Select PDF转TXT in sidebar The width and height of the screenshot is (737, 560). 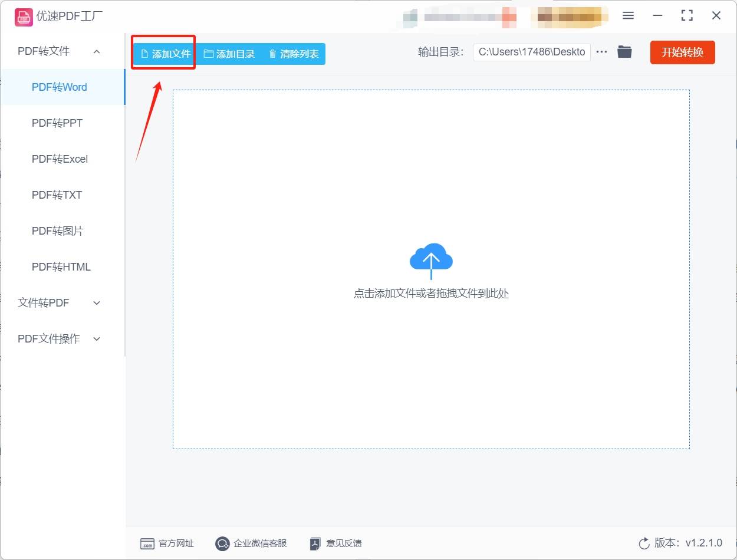(62, 195)
